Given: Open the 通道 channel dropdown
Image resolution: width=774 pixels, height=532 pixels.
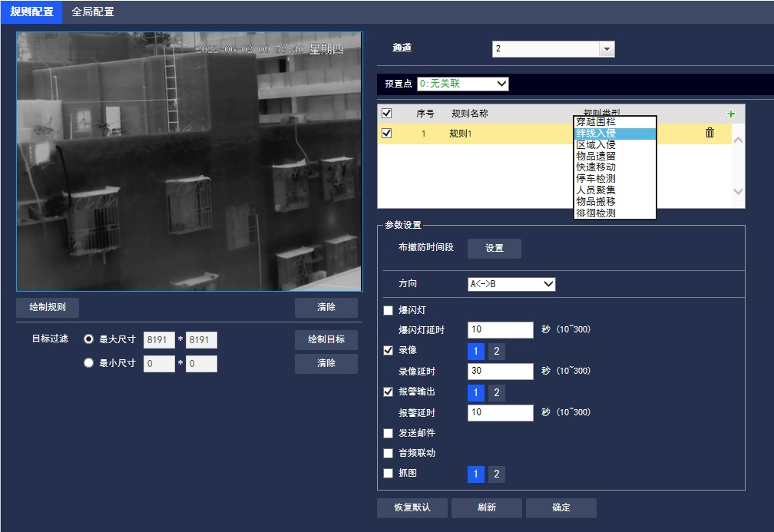Looking at the screenshot, I should pyautogui.click(x=606, y=48).
